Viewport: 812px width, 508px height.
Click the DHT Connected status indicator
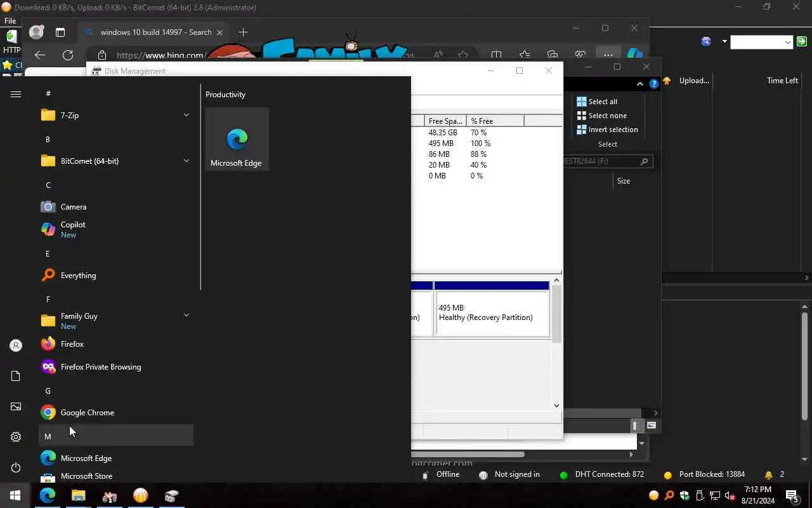(601, 475)
